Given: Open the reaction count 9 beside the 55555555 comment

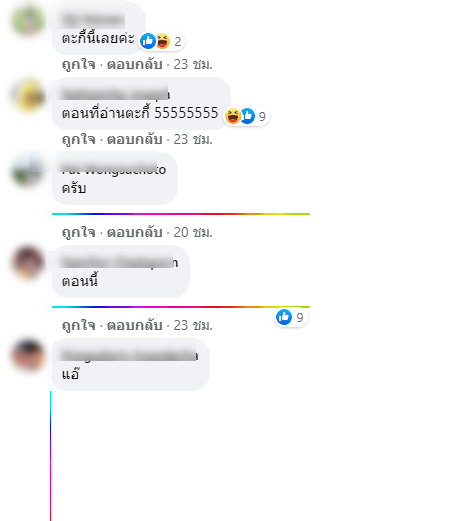Looking at the screenshot, I should pos(262,117).
